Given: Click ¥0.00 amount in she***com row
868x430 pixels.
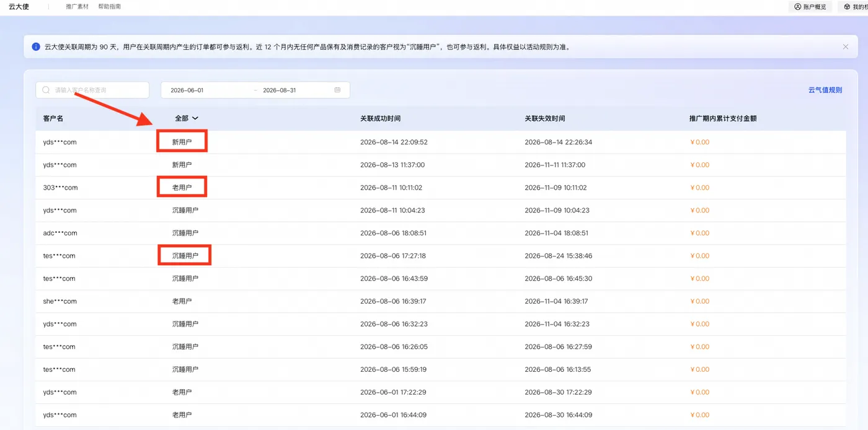Looking at the screenshot, I should click(x=699, y=301).
